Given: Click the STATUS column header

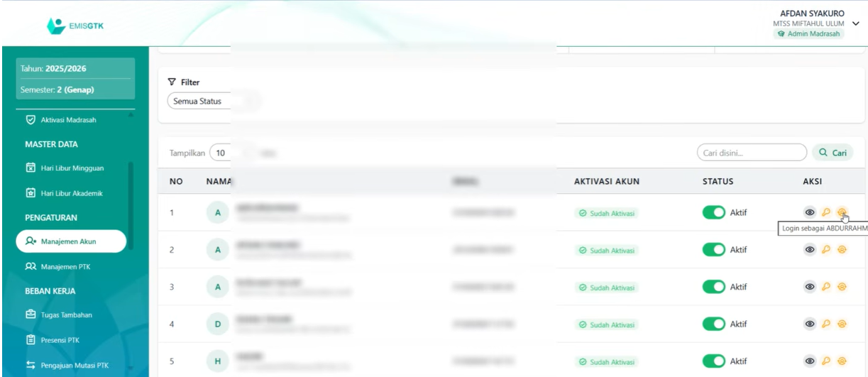Looking at the screenshot, I should coord(718,182).
